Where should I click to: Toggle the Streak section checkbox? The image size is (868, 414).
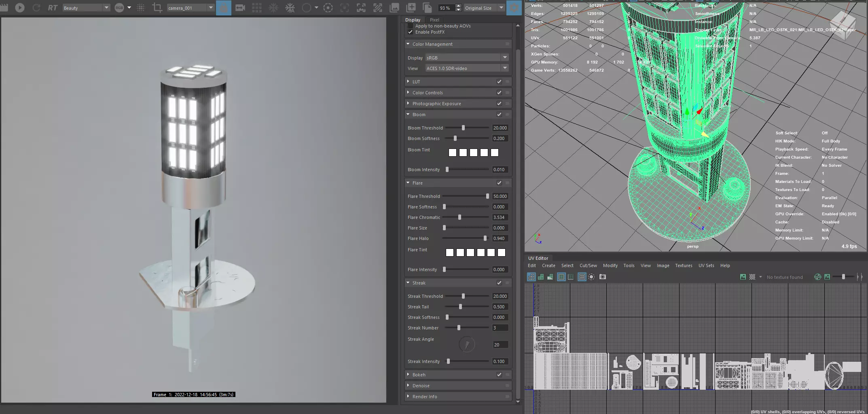click(x=499, y=283)
